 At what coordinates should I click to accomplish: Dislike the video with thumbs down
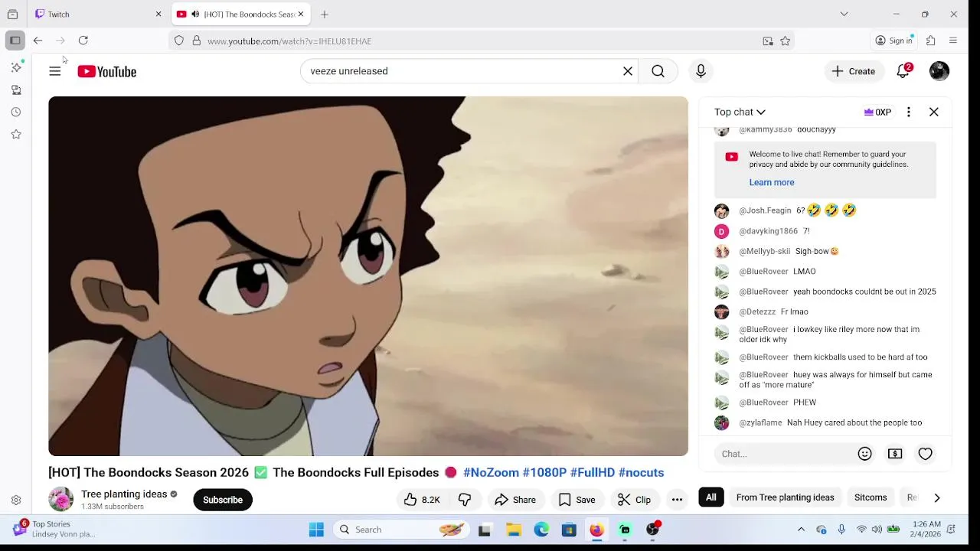[x=465, y=500]
